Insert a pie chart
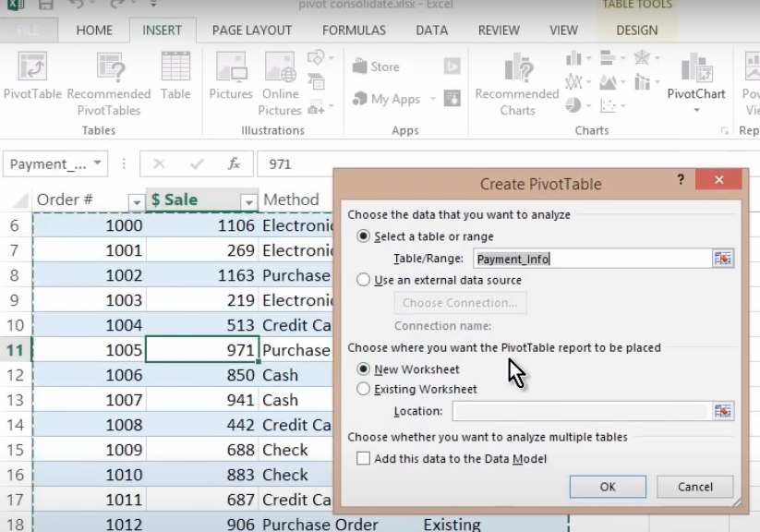 tap(573, 105)
